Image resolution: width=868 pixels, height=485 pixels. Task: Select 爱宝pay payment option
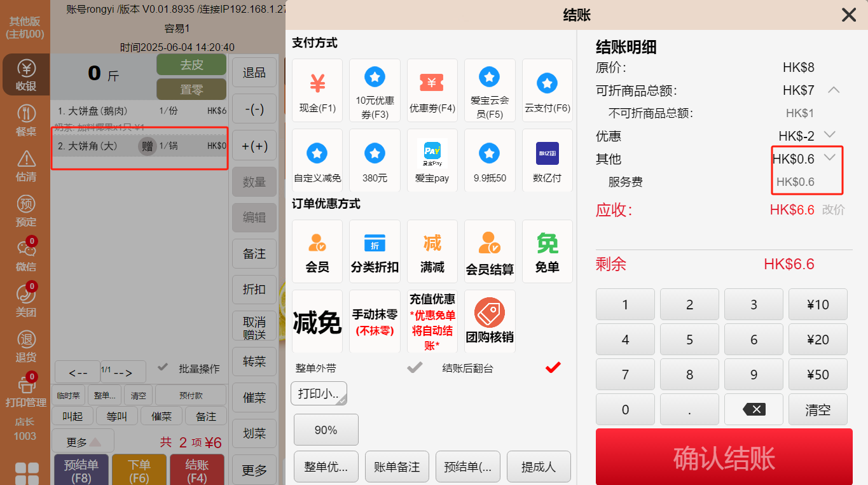[432, 160]
